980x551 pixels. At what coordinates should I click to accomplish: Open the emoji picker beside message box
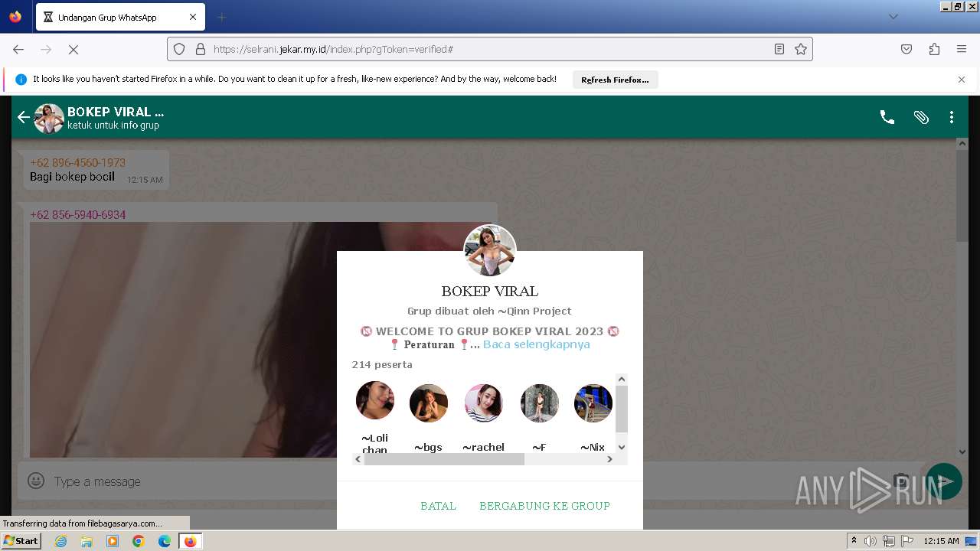click(36, 481)
